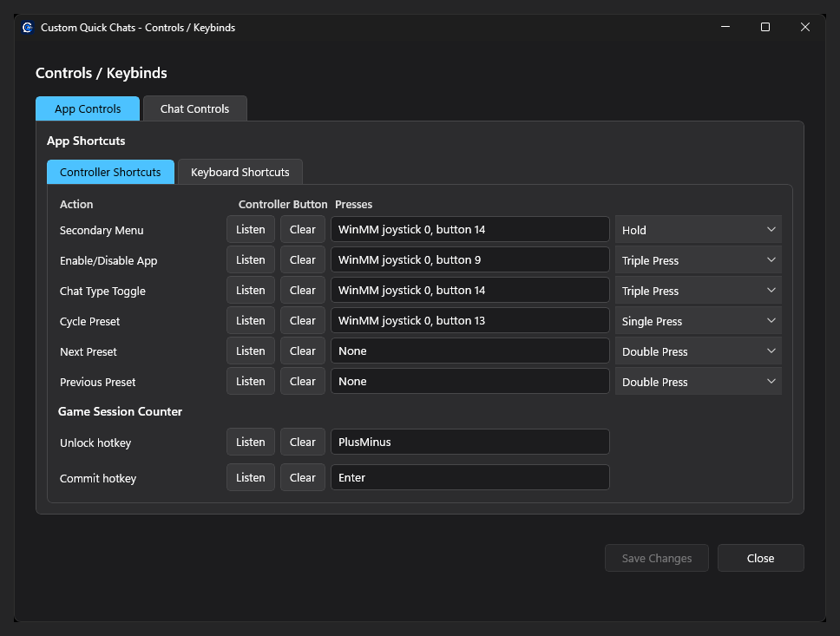Click the Action column header
The image size is (840, 636).
click(76, 204)
